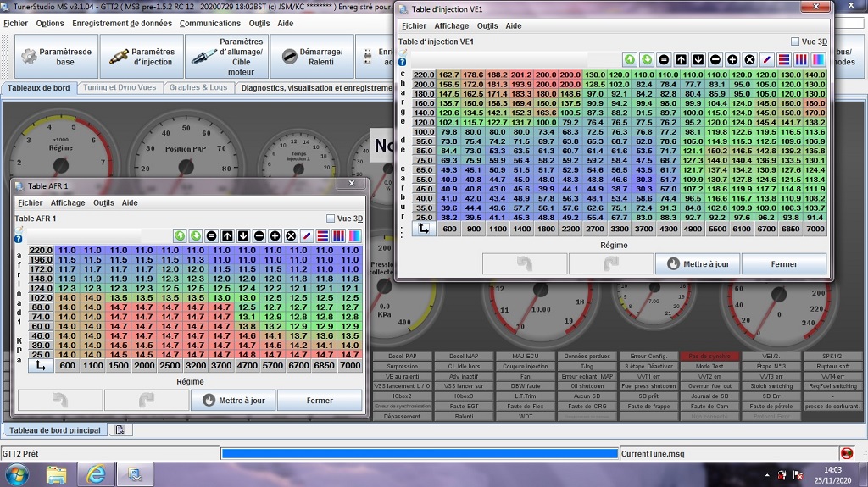Image resolution: width=868 pixels, height=487 pixels.
Task: Click the up arrow icon in Table AFR 1 toolbar
Action: (227, 235)
